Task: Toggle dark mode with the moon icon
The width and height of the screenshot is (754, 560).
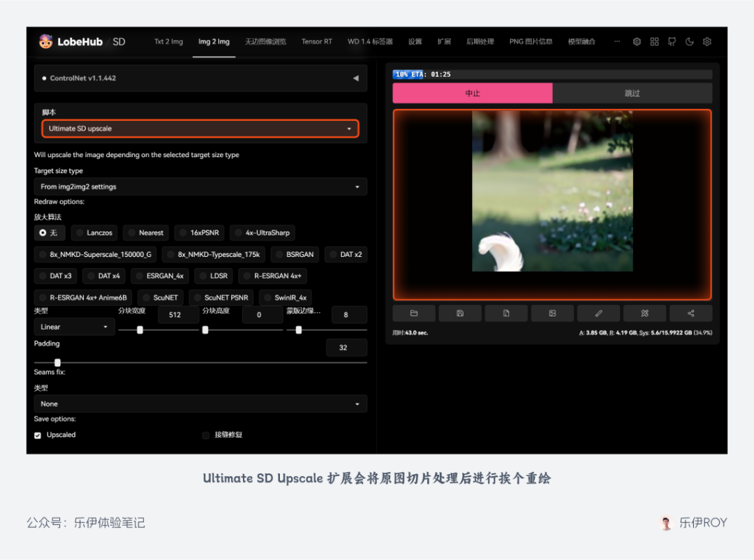Action: [x=690, y=42]
